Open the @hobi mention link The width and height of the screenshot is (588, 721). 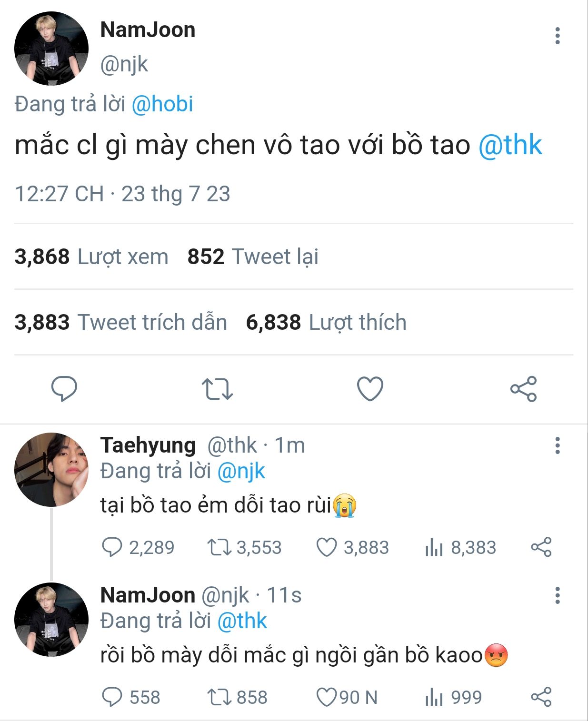click(162, 104)
